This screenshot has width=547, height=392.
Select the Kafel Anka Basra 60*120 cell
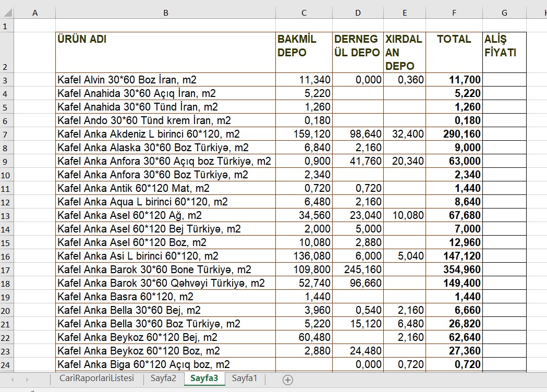(x=165, y=297)
